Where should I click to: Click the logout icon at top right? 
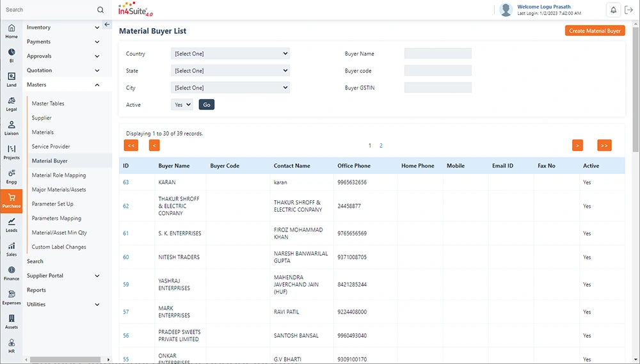point(628,10)
